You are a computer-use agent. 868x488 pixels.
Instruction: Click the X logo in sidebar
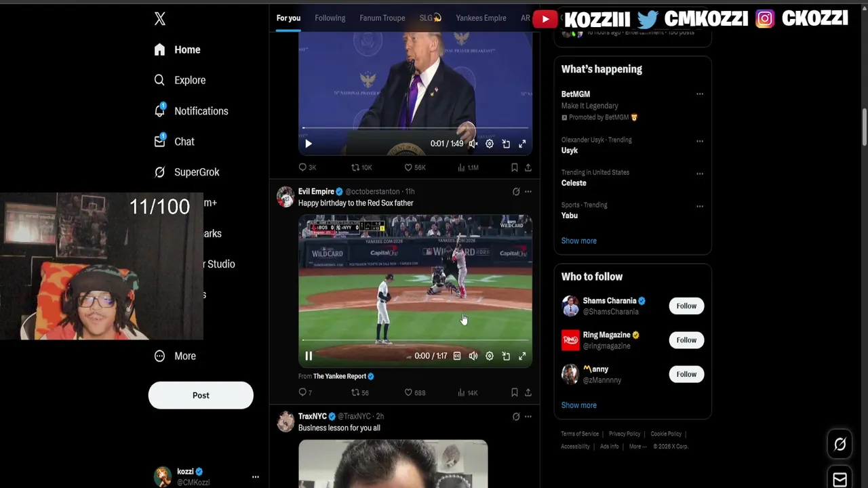[159, 19]
